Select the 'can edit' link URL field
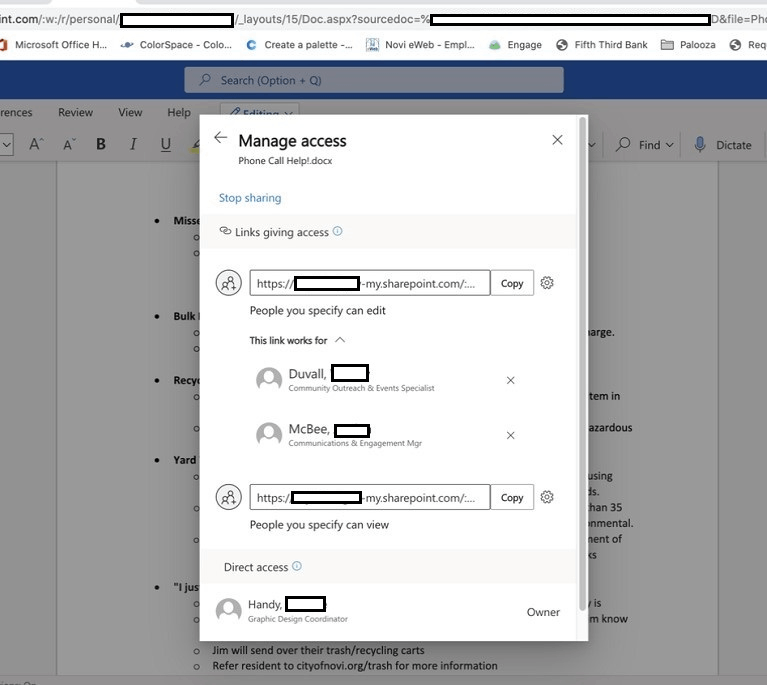767x685 pixels. [370, 283]
